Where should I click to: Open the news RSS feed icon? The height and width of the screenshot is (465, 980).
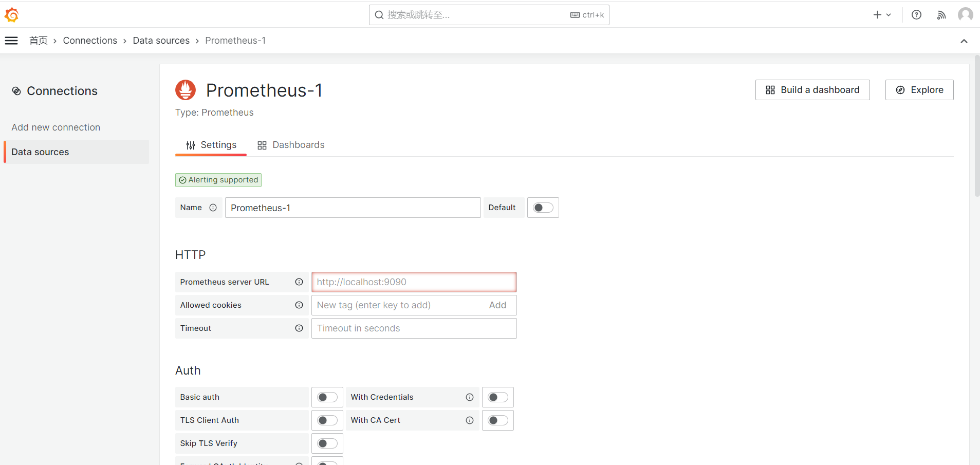coord(941,15)
